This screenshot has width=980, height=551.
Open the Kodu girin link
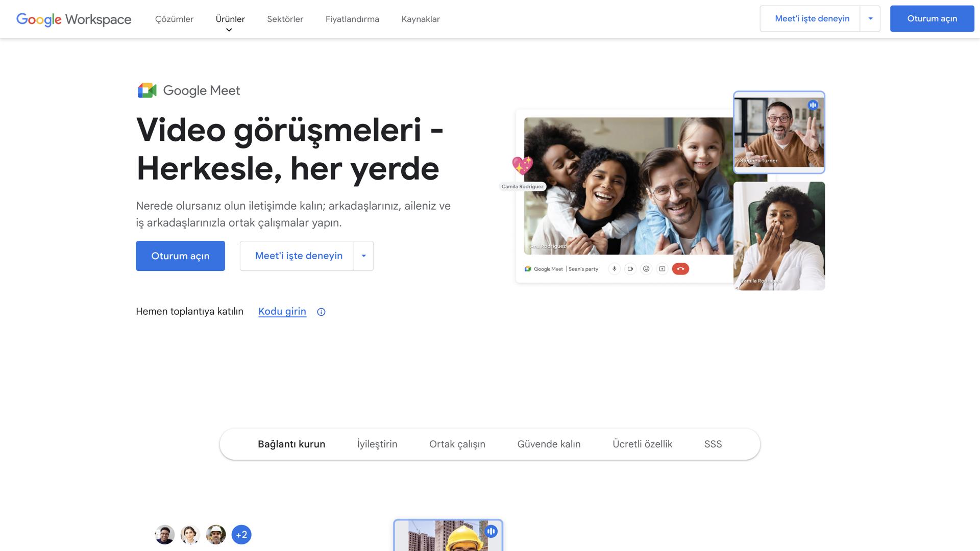[x=282, y=311]
